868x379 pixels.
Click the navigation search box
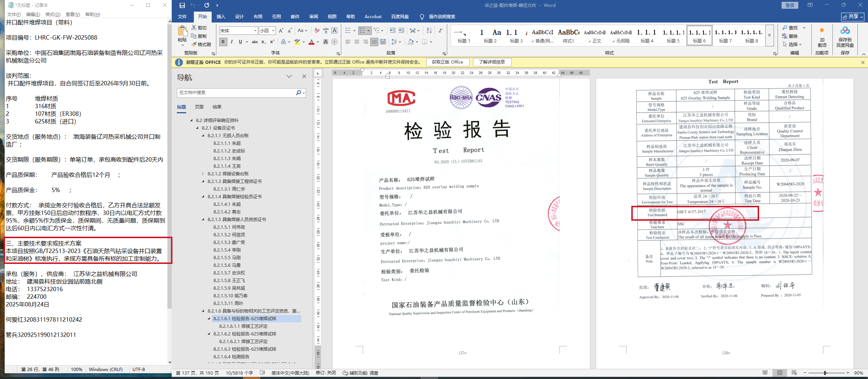click(237, 93)
